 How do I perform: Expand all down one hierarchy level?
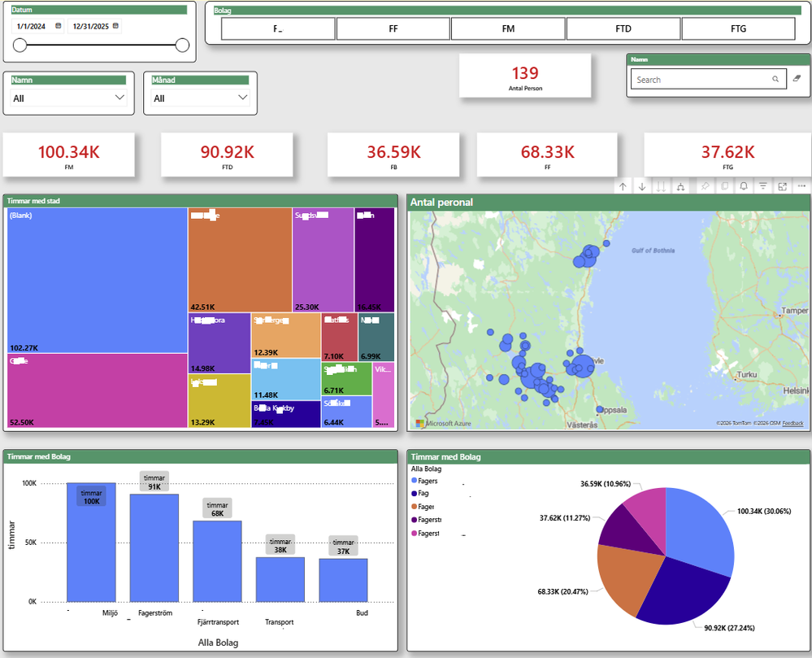point(680,186)
